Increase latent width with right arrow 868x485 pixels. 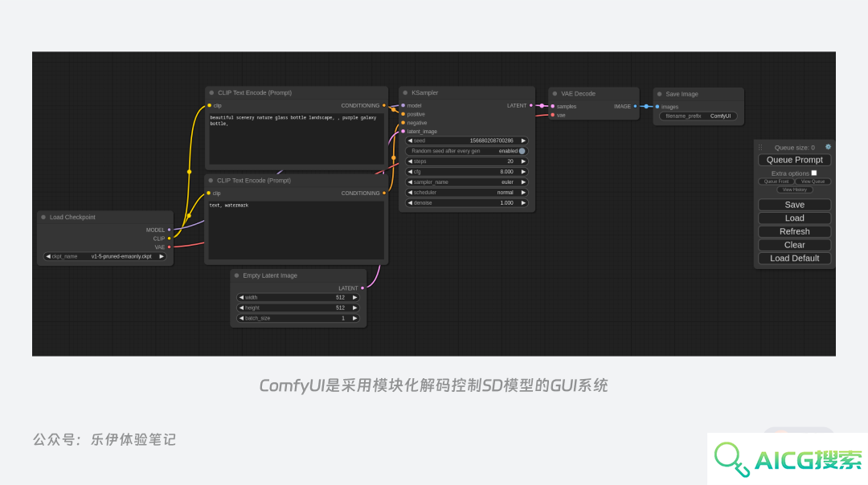[x=355, y=298]
